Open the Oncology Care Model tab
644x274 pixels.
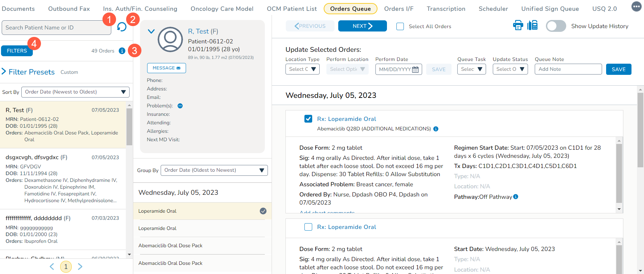click(x=222, y=9)
